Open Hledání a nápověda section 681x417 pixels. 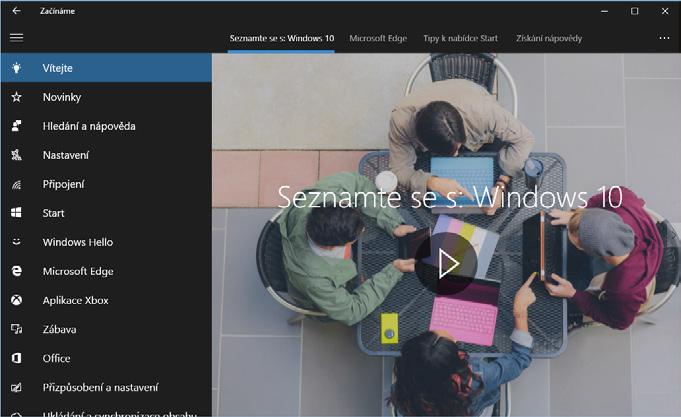point(106,126)
